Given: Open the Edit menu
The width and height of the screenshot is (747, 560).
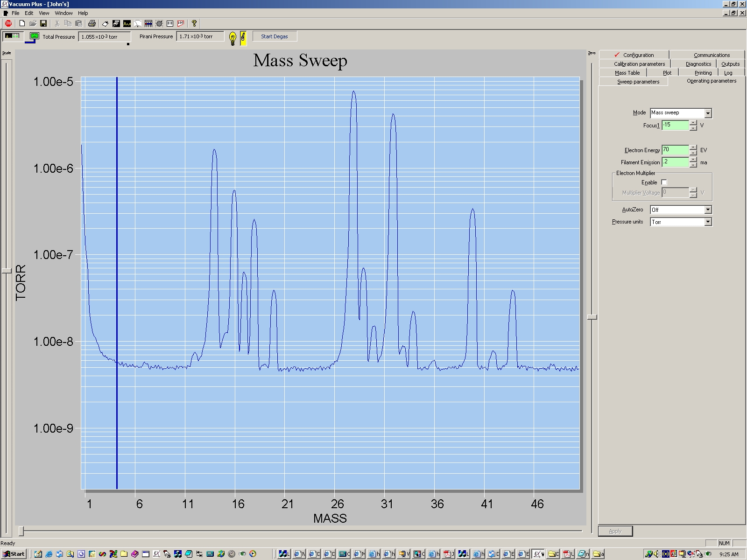Looking at the screenshot, I should pos(29,13).
